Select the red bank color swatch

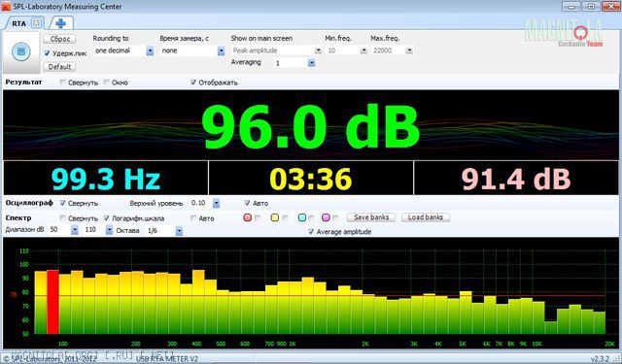248,217
